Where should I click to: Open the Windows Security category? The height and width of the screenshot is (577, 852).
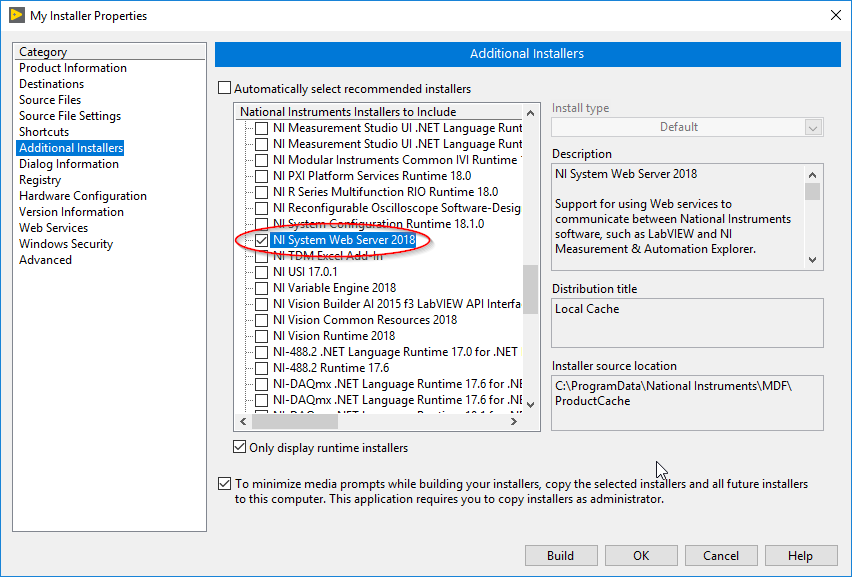point(66,244)
